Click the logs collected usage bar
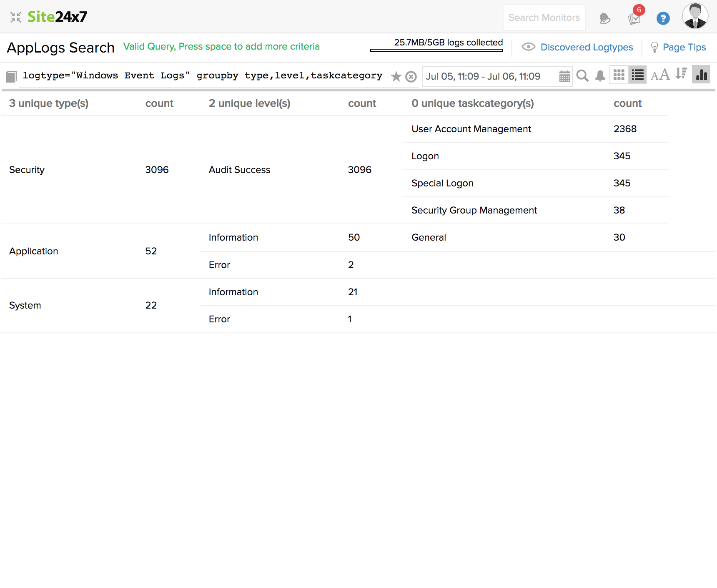This screenshot has width=717, height=588. [436, 50]
